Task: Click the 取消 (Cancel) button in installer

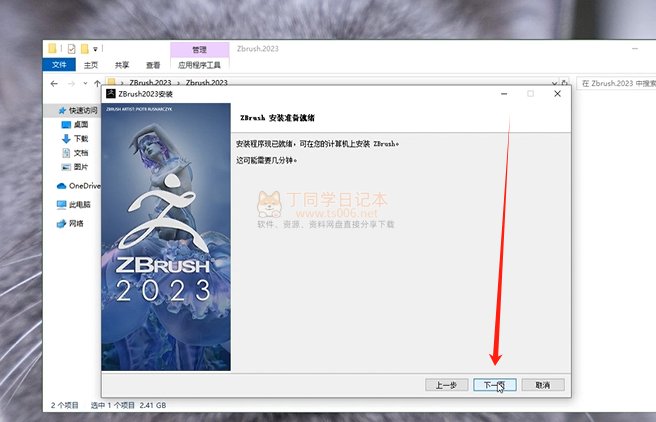Action: pyautogui.click(x=543, y=385)
